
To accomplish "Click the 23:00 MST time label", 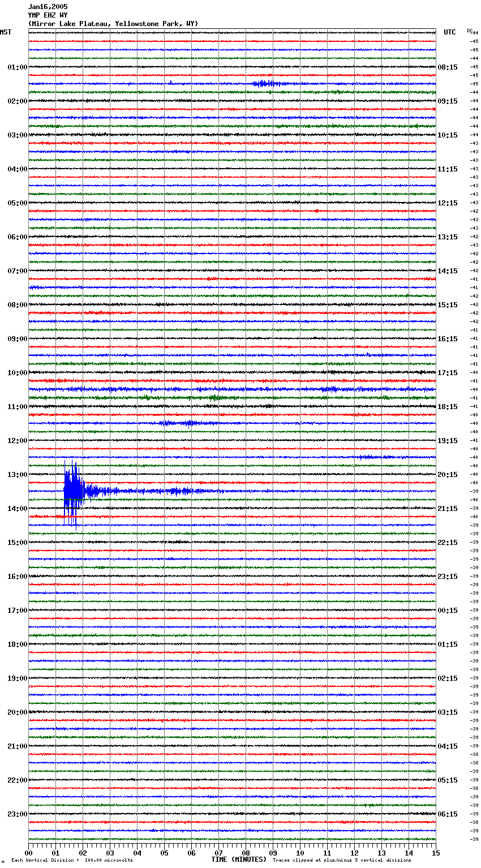I will pos(18,814).
